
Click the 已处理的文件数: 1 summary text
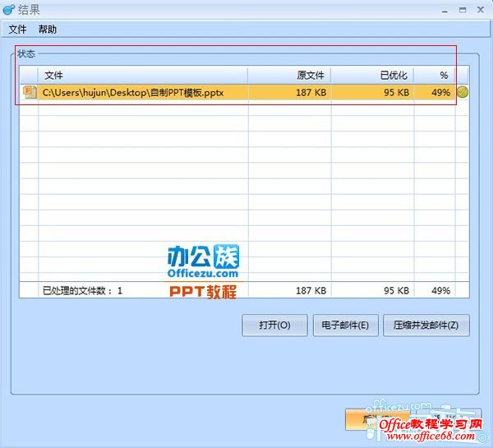coord(82,291)
